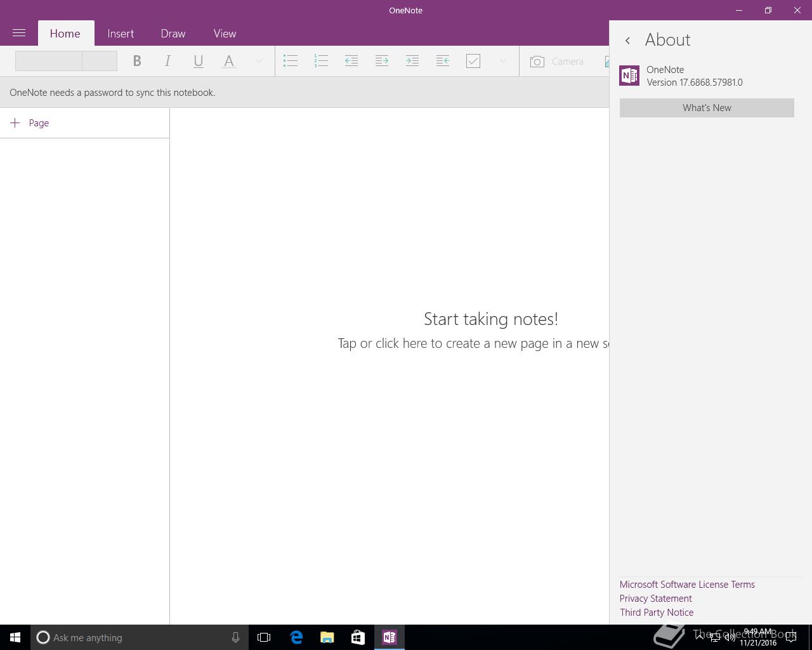This screenshot has height=650, width=812.
Task: Insert a photo using Camera
Action: tap(557, 62)
